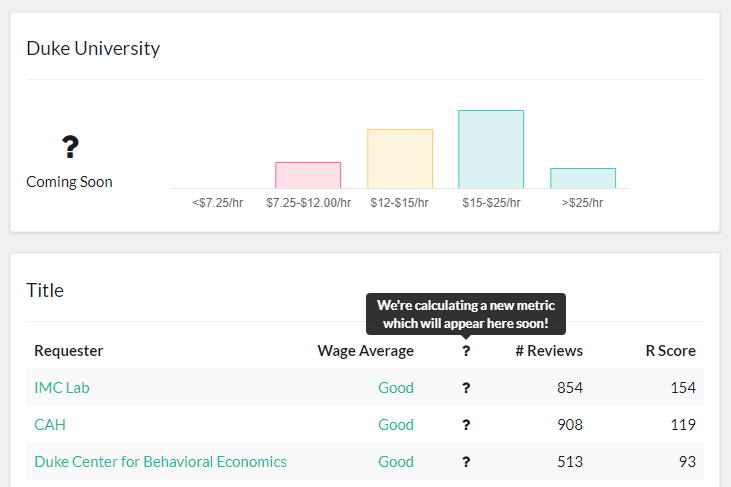
Task: Sort by the # Reviews column header
Action: pyautogui.click(x=549, y=351)
